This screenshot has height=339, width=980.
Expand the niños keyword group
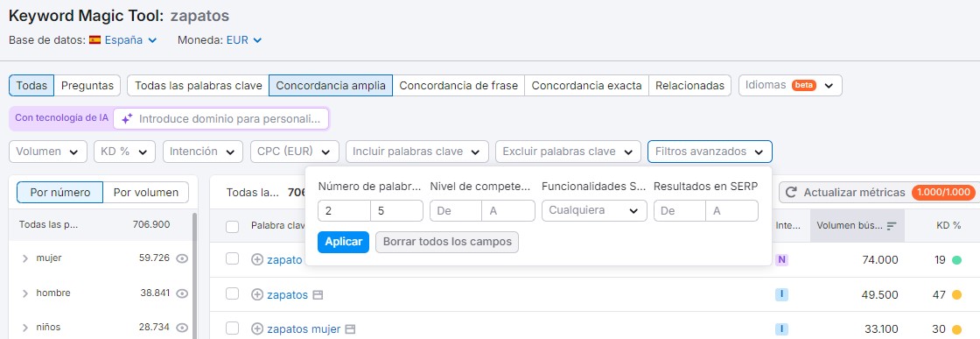[25, 327]
